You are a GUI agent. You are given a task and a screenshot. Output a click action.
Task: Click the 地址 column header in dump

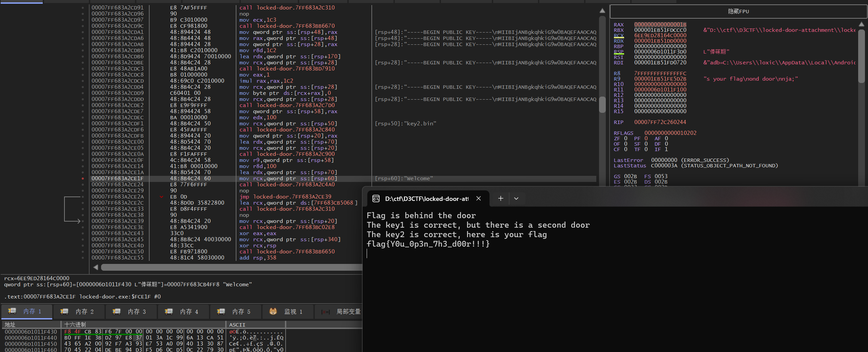coord(32,325)
